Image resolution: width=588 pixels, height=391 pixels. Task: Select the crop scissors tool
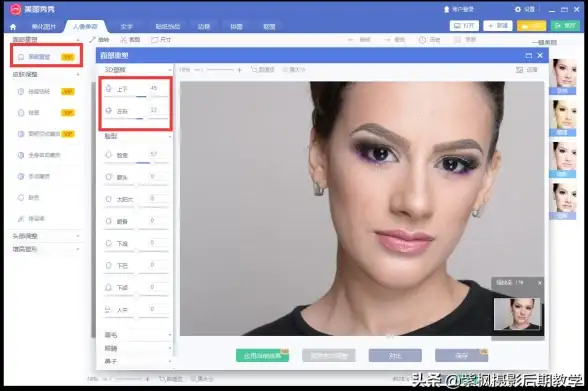pyautogui.click(x=123, y=39)
